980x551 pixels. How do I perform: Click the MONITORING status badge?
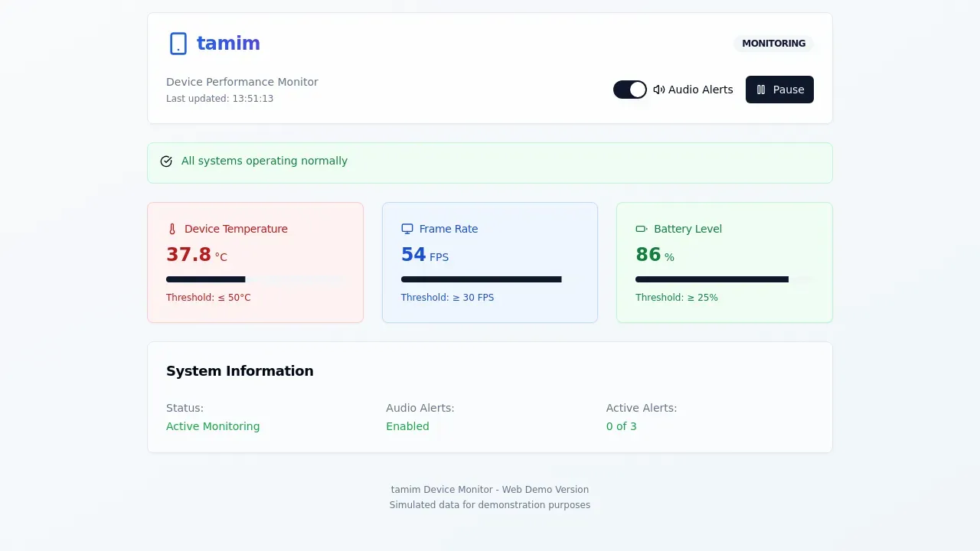[773, 44]
